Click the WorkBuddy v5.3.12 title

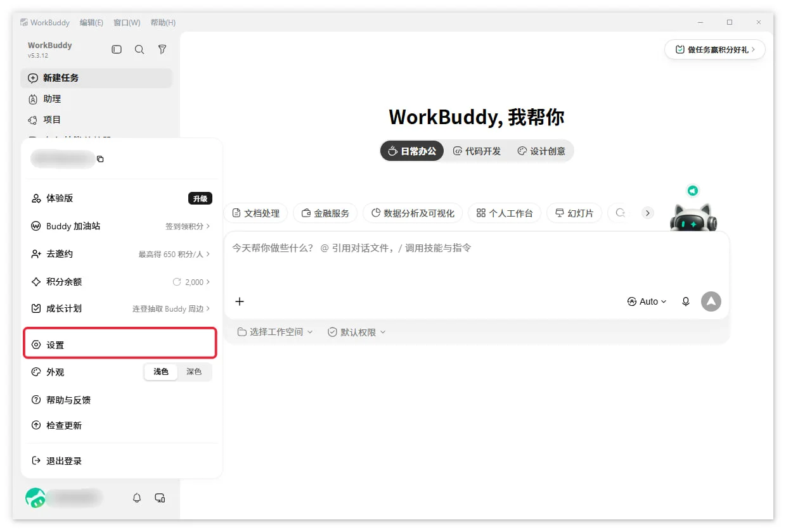tap(49, 49)
